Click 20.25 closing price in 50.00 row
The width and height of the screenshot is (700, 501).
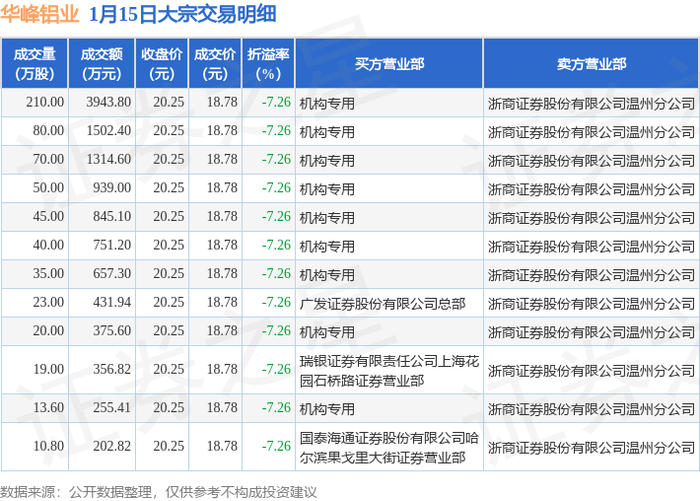[168, 188]
